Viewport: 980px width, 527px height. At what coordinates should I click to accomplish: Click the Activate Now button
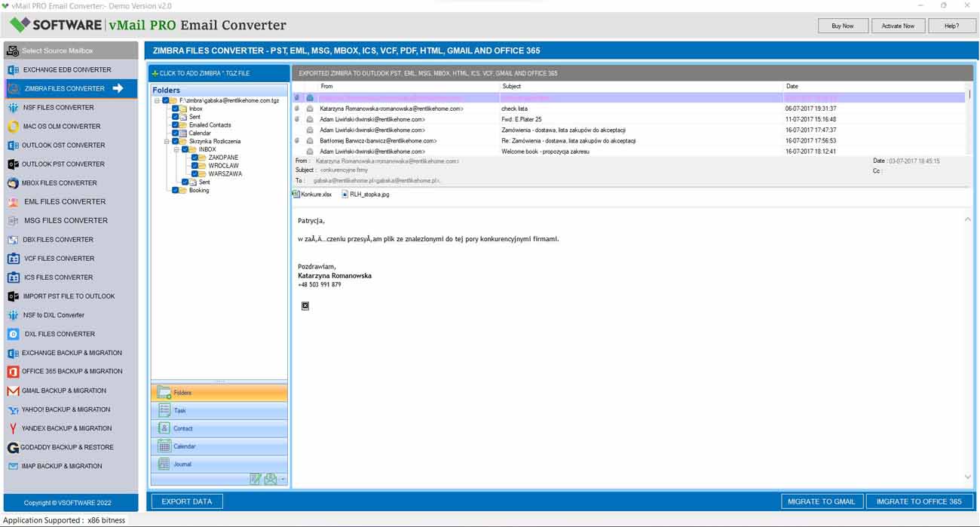coord(898,26)
